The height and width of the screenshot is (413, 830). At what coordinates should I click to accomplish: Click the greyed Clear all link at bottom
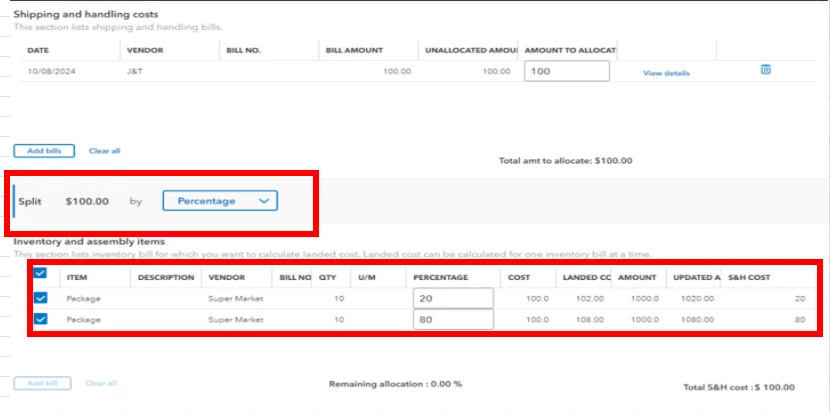101,383
